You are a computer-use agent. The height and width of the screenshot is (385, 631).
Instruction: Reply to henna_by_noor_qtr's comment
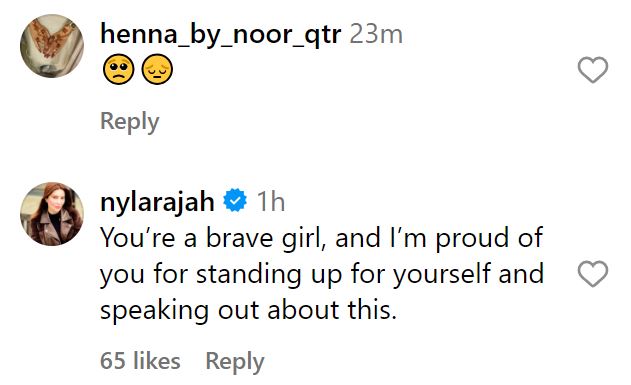pos(130,121)
